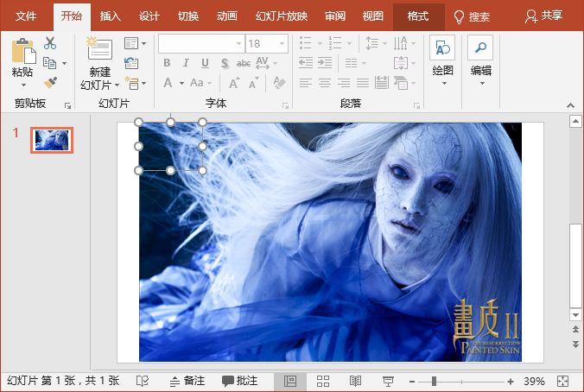This screenshot has height=392, width=584.
Task: Increase font size
Action: [x=234, y=83]
